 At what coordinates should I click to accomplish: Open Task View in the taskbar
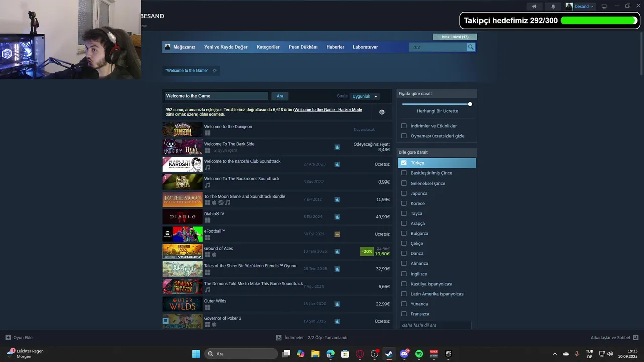coord(286,354)
